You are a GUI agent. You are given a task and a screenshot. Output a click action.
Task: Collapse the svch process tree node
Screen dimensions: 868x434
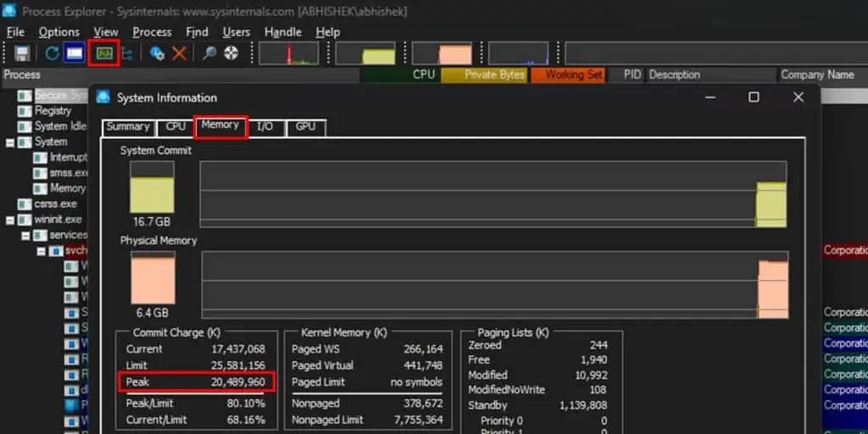tap(41, 251)
